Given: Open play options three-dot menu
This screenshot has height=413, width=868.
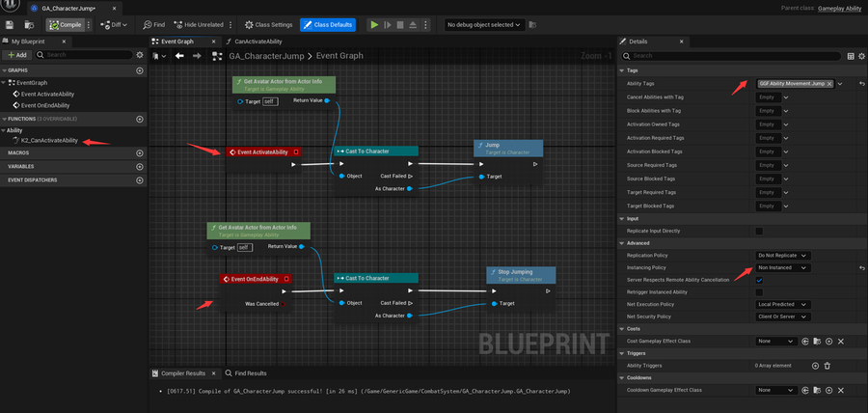Looking at the screenshot, I should pyautogui.click(x=425, y=25).
